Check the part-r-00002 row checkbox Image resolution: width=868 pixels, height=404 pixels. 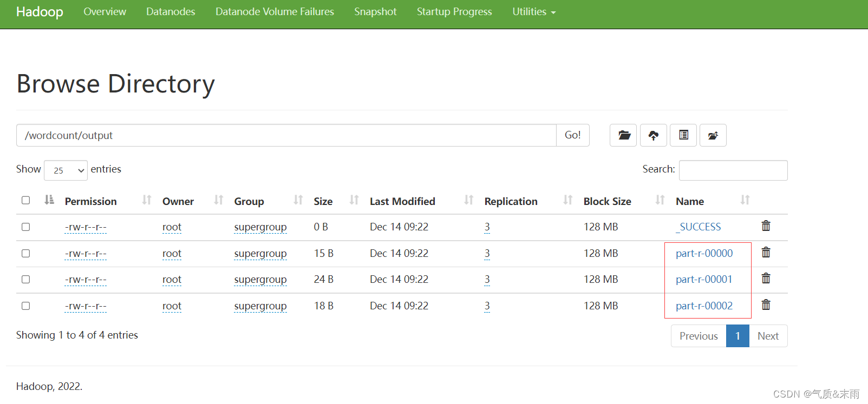click(x=25, y=306)
